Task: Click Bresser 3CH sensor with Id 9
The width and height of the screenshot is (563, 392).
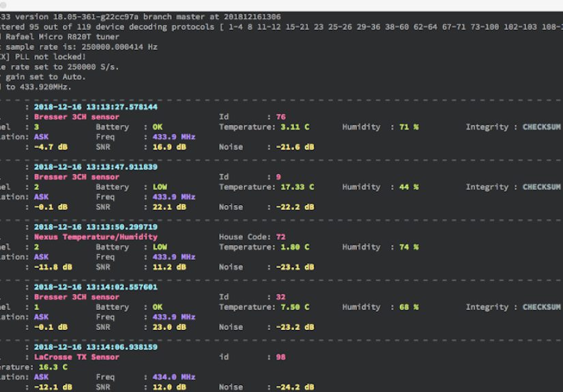Action: pyautogui.click(x=76, y=177)
